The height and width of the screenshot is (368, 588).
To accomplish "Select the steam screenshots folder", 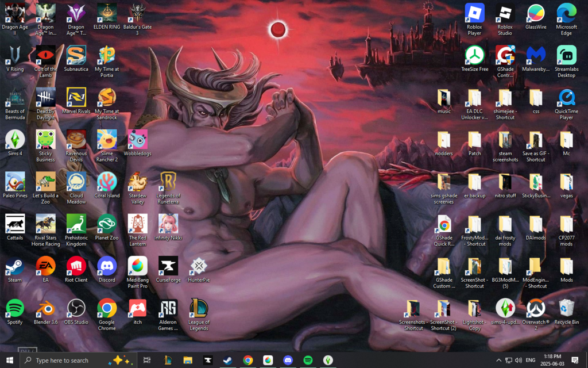I will (x=505, y=146).
